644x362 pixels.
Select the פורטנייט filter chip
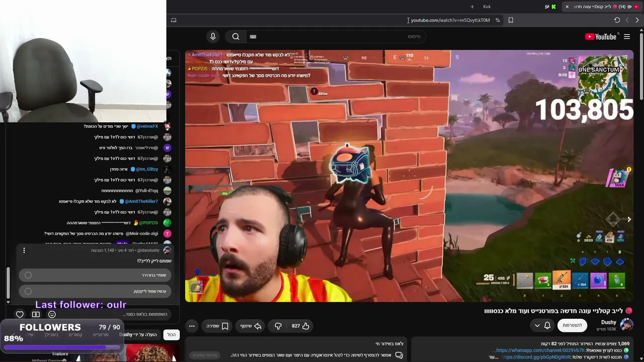tap(101, 334)
